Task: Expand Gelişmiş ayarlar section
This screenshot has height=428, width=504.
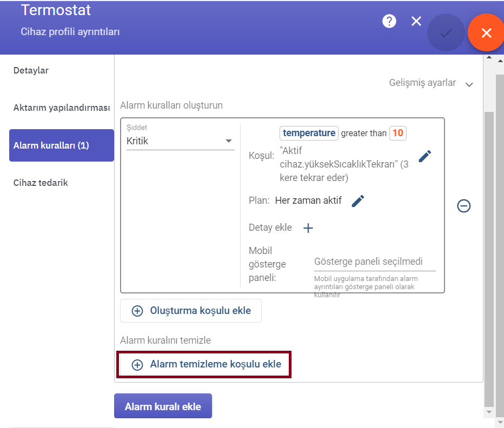Action: click(430, 83)
